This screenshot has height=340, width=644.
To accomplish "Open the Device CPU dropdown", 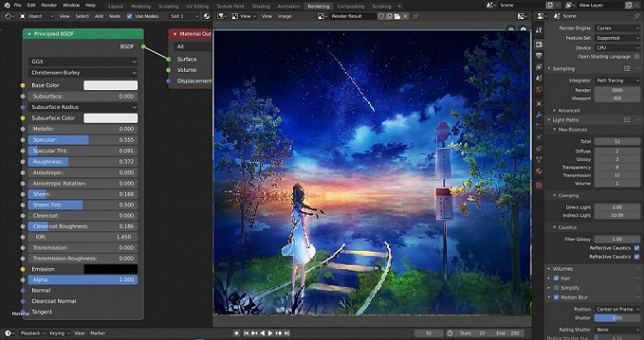I will pos(617,48).
